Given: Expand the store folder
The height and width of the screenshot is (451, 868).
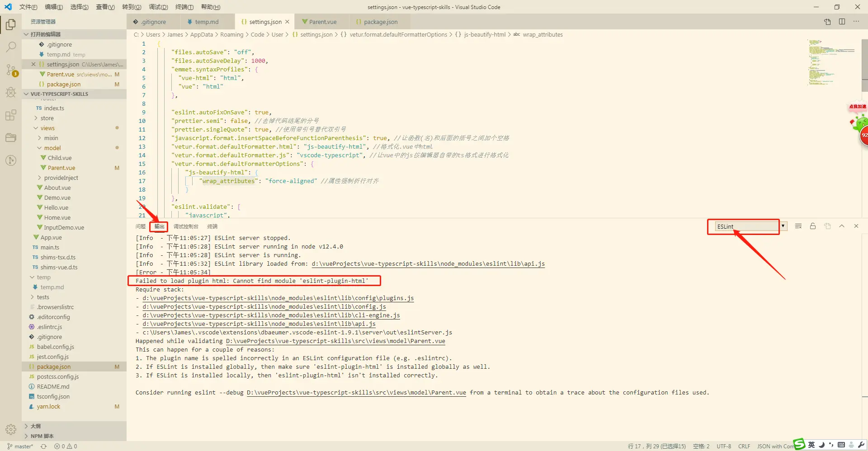Looking at the screenshot, I should point(47,118).
